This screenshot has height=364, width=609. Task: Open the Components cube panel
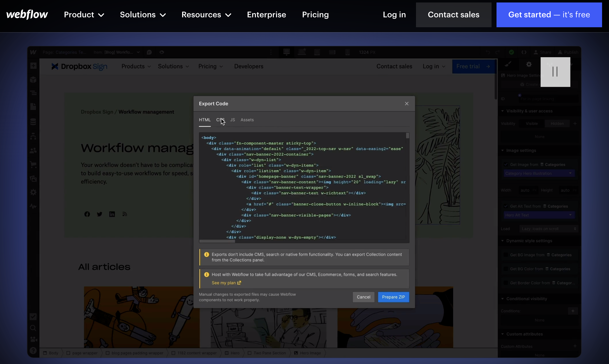(33, 80)
